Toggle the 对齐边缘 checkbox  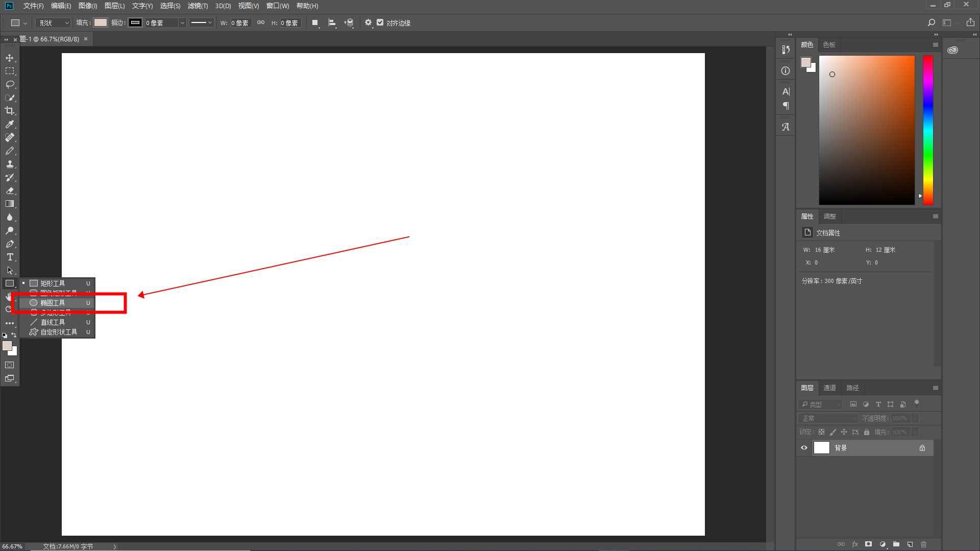[x=380, y=22]
